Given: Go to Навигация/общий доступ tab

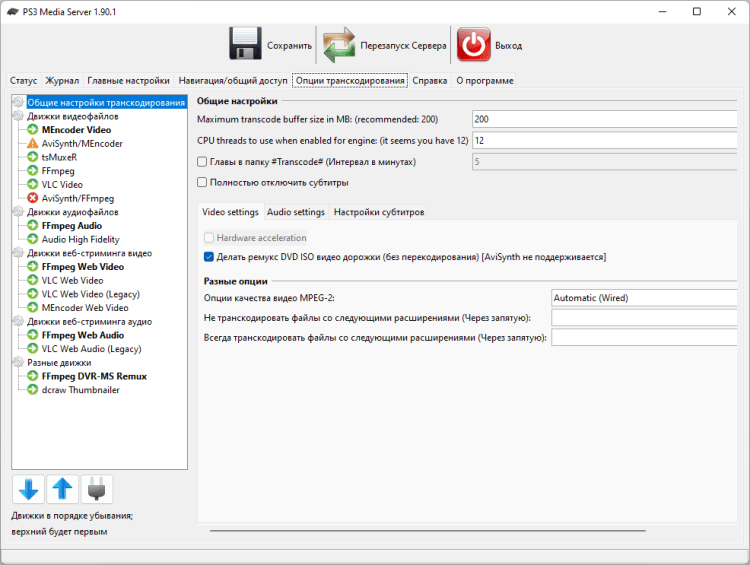Looking at the screenshot, I should (233, 80).
